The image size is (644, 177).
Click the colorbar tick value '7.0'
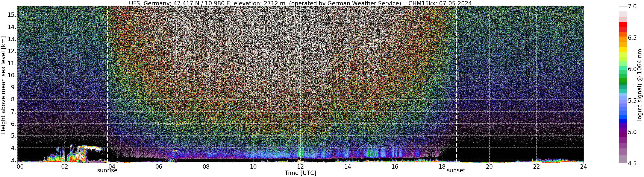click(x=632, y=6)
